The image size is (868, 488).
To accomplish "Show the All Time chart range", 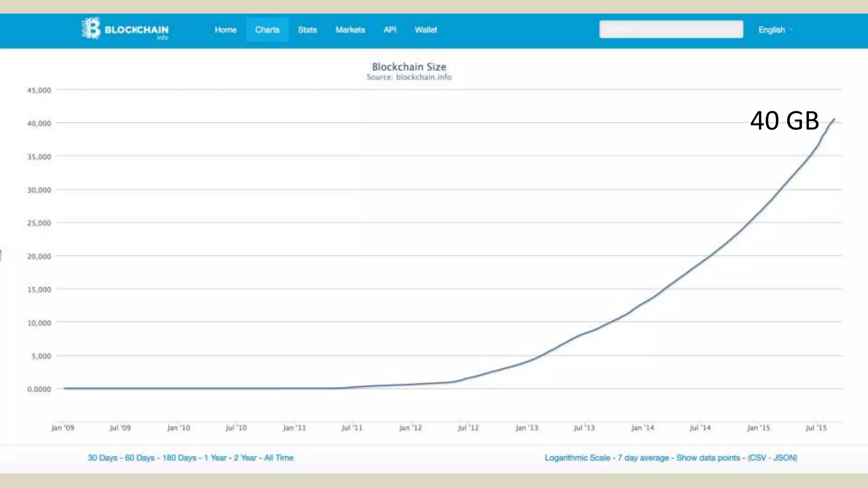I will pos(279,458).
